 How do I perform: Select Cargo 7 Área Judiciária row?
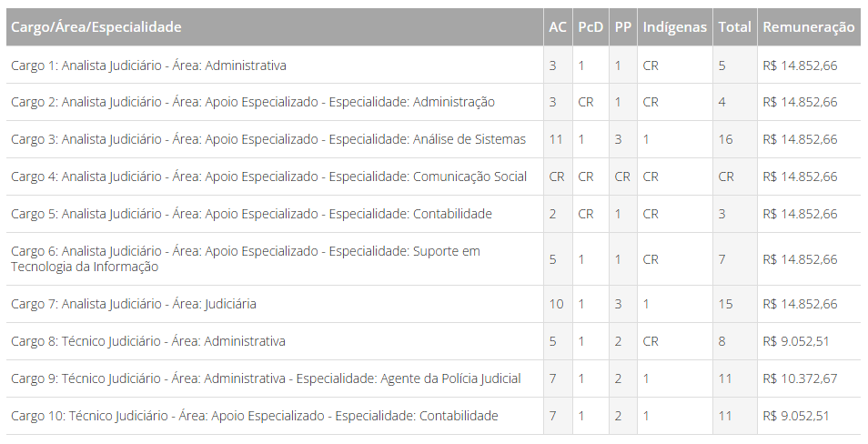[x=433, y=304]
